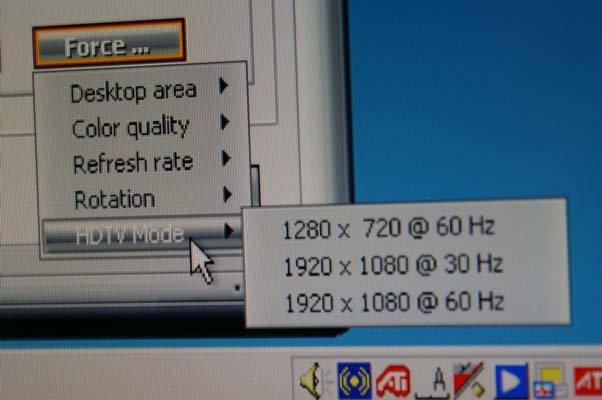Open the Desktop area submenu
The width and height of the screenshot is (602, 400).
tap(142, 91)
